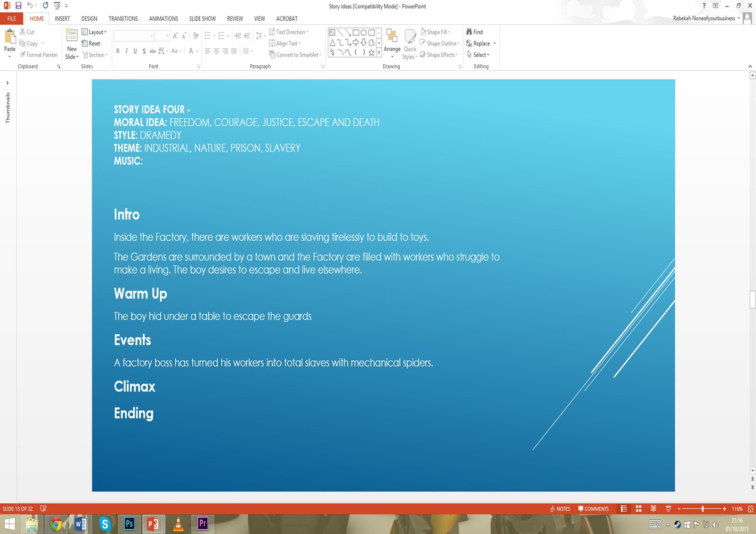Screen dimensions: 756x534
Task: Switch to Reading View icon
Action: click(x=653, y=509)
